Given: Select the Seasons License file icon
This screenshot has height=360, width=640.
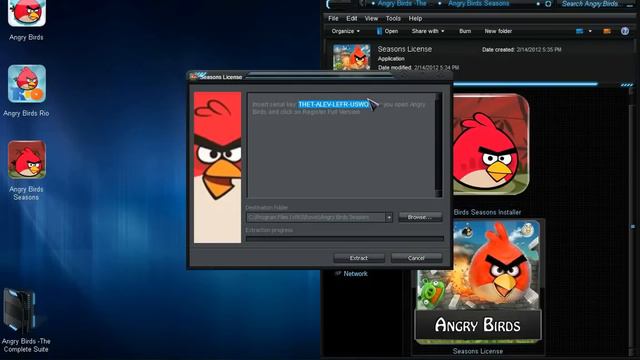Looking at the screenshot, I should tap(478, 282).
